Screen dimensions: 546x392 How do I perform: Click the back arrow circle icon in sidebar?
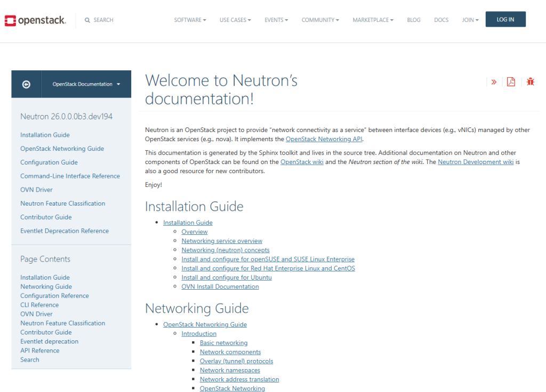(x=26, y=84)
